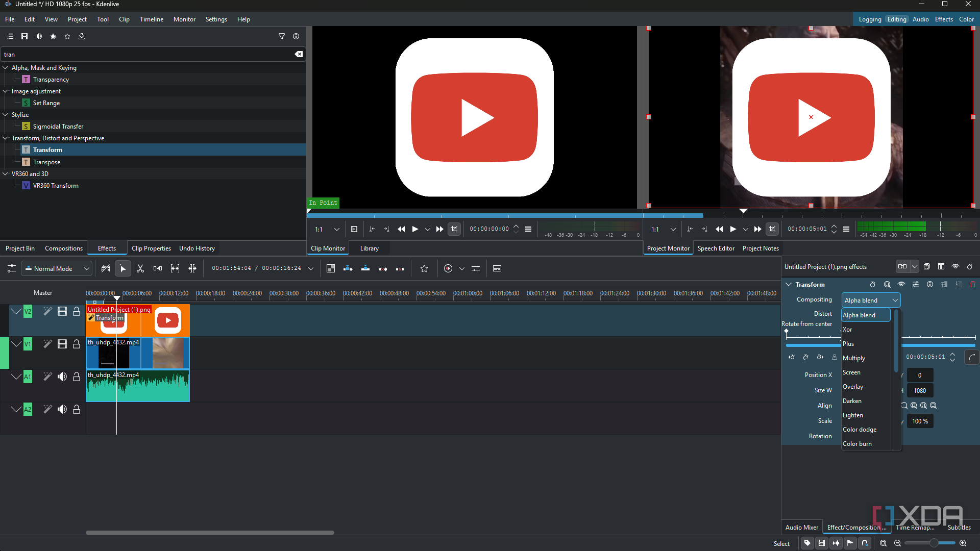The height and width of the screenshot is (551, 980).
Task: Open the Compositing Alpha blend combo box
Action: coord(871,300)
